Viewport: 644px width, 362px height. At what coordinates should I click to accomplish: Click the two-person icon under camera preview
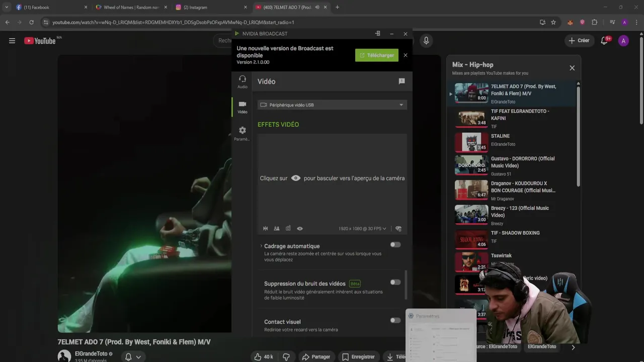(276, 228)
